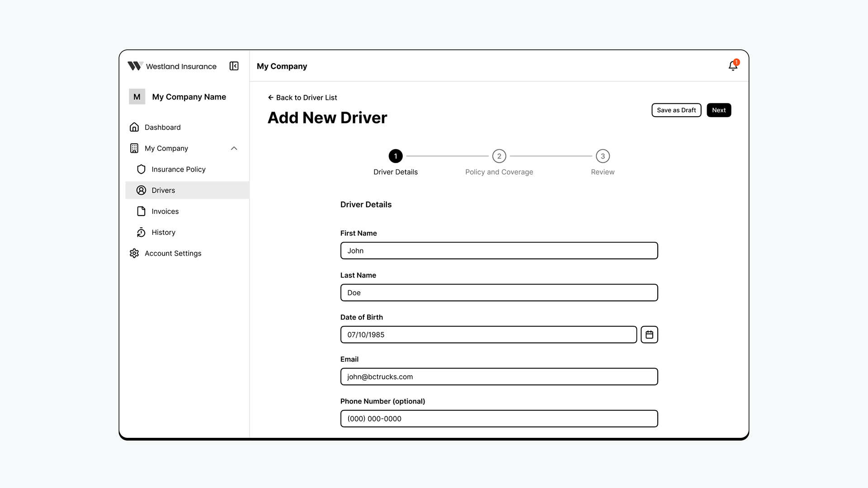Click the Add New Driver heading

click(x=327, y=118)
